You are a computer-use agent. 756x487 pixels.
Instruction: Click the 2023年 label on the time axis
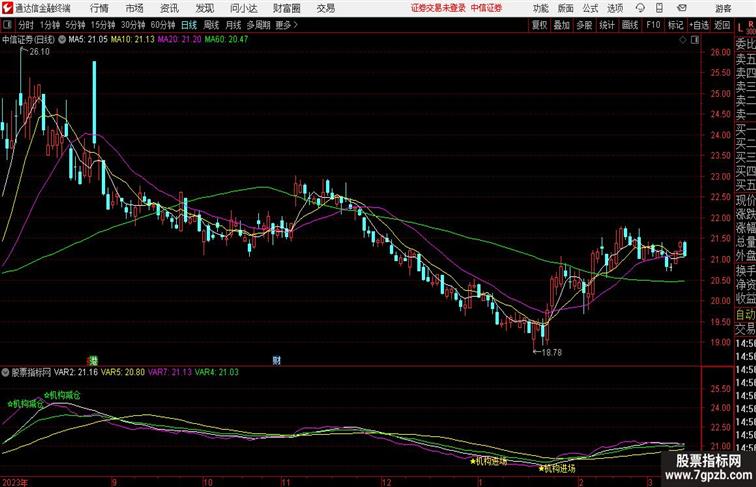(14, 482)
